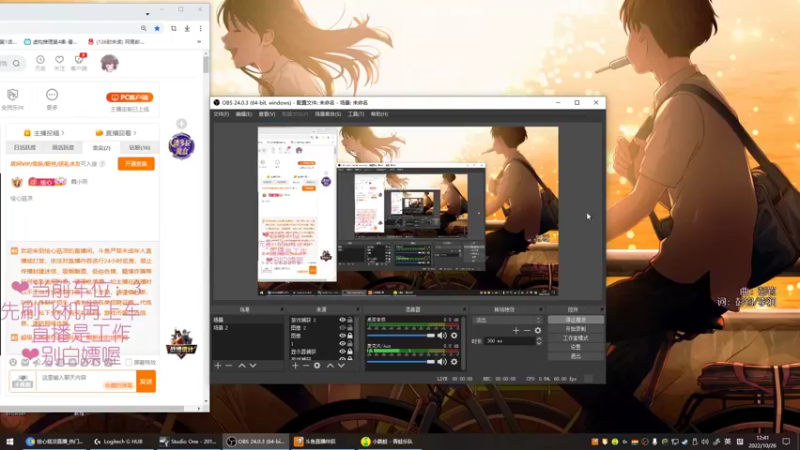Open OBS 工具(T) menu
800x450 pixels.
356,114
